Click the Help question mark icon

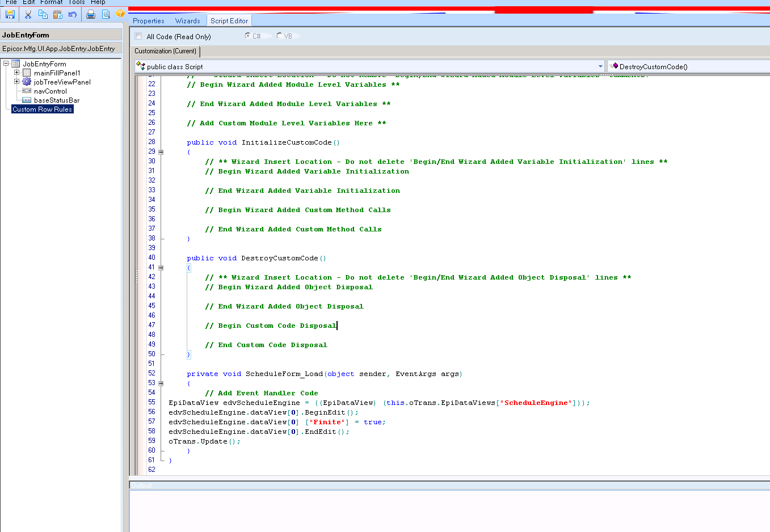click(x=120, y=14)
